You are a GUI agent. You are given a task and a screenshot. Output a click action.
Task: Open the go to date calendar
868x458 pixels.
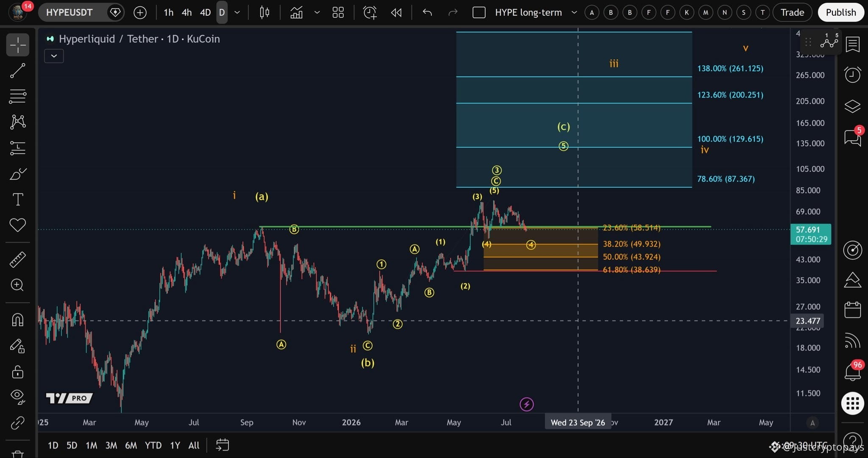point(223,445)
